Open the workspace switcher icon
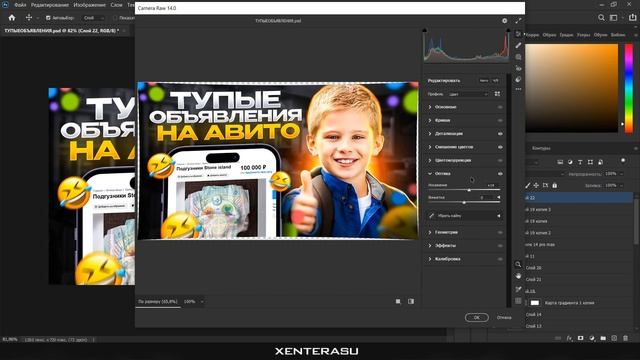 (613, 18)
